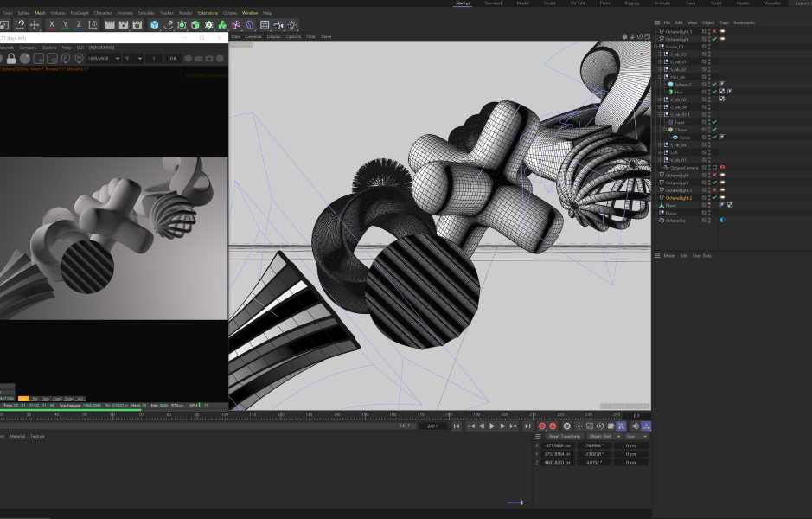Click Octane clay mode sphere icon
This screenshot has height=519, width=812.
point(25,59)
